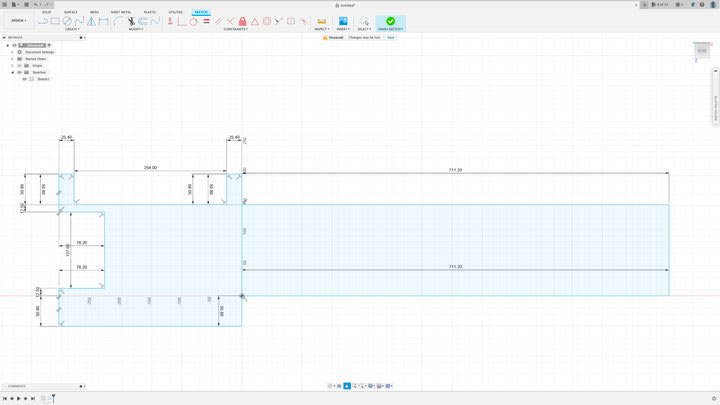Apply the Perpendicular constraint
This screenshot has width=720, height=405.
230,21
